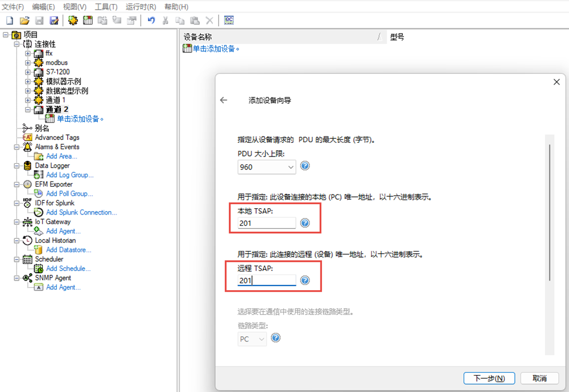Screen dimensions: 569x392
Task: Click the Add Splunk Connection link
Action: coord(81,212)
